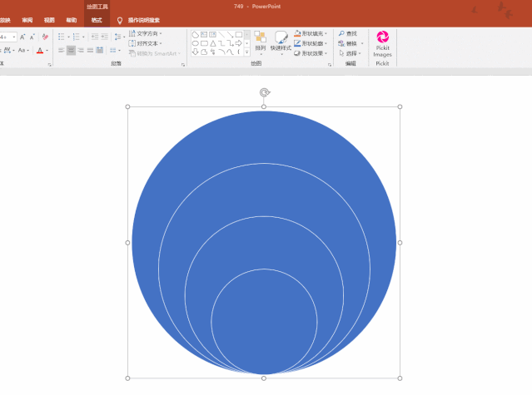532x395 pixels.
Task: Click the Pickit Images add-in icon
Action: [x=382, y=37]
